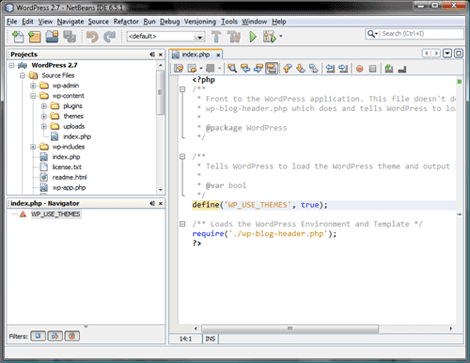Select WP_USE_THEMES in the Navigator
The image size is (470, 363).
pos(56,214)
